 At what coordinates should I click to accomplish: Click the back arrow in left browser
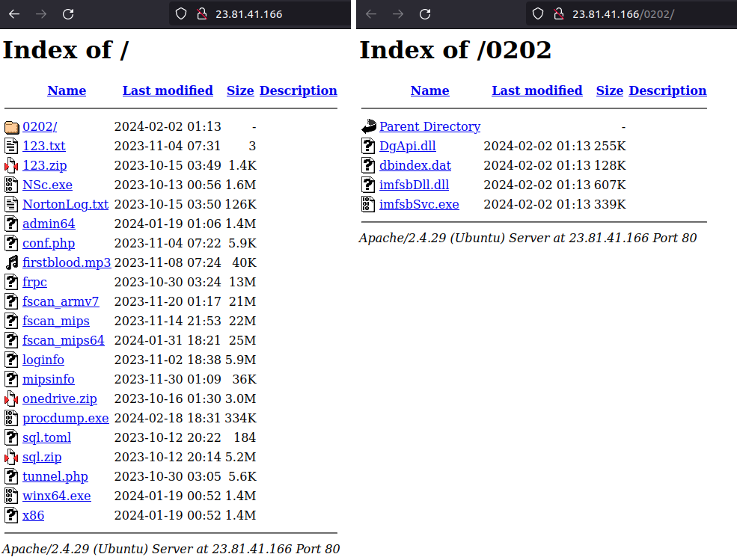click(x=14, y=13)
